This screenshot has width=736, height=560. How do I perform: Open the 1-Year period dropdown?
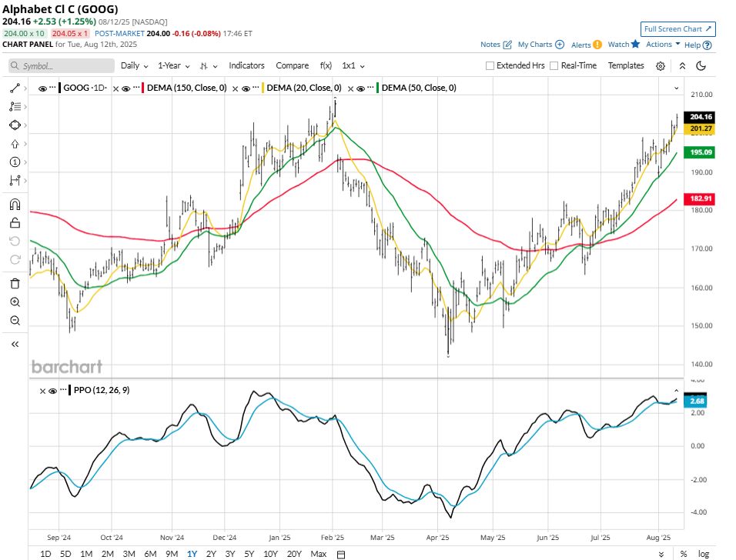(x=174, y=65)
